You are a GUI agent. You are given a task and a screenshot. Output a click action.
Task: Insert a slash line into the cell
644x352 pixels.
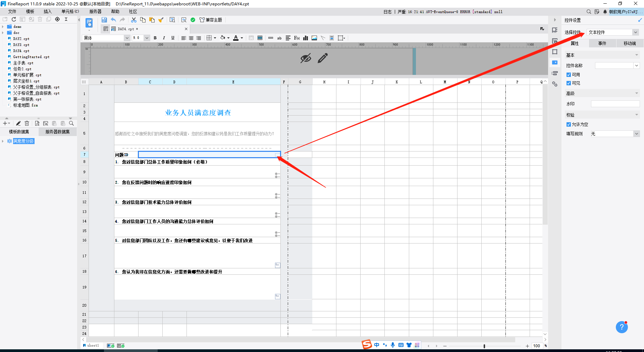[323, 38]
